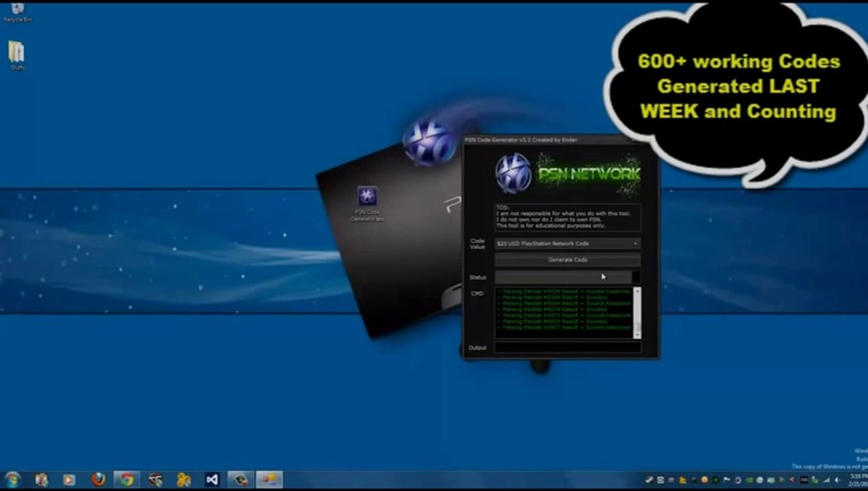This screenshot has width=868, height=491.
Task: Open the Windows Start menu
Action: (12, 479)
